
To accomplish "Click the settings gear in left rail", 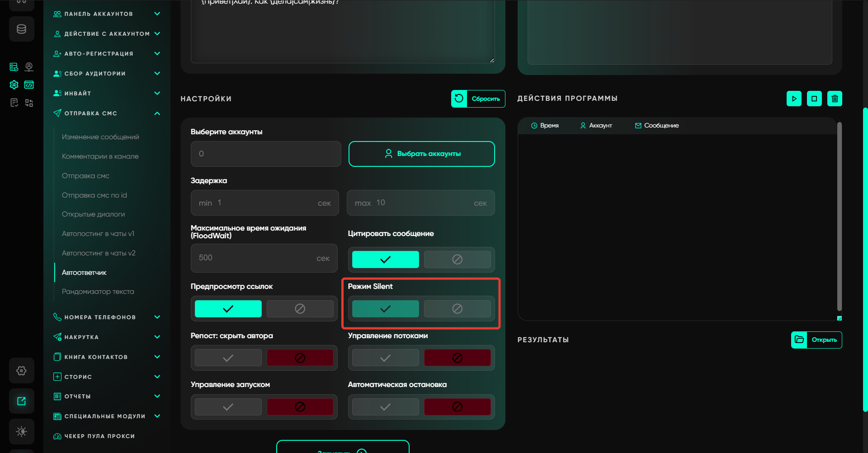I will [x=21, y=371].
